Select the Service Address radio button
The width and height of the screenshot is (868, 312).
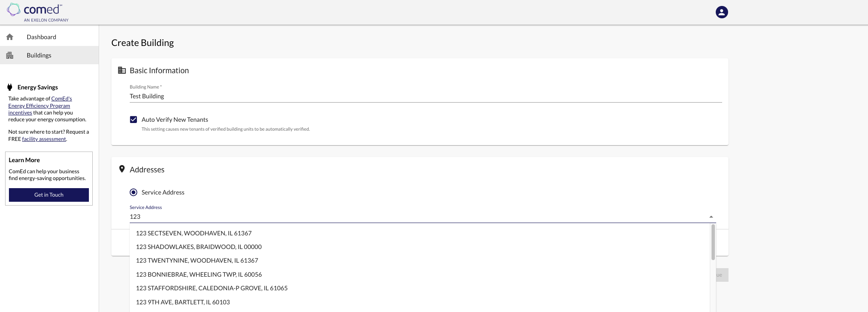point(134,192)
